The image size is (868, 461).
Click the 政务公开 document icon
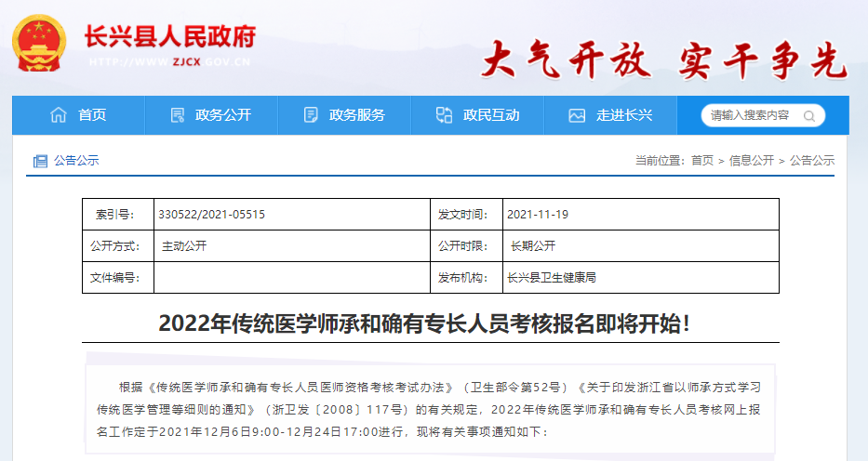(x=178, y=115)
